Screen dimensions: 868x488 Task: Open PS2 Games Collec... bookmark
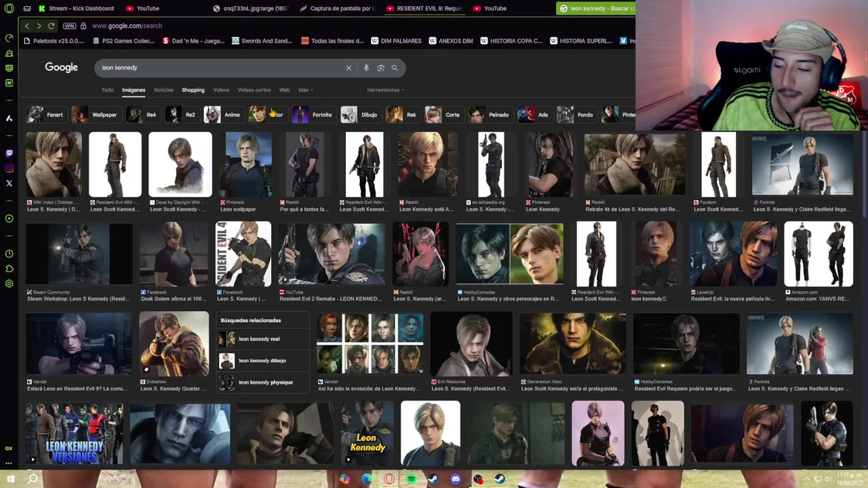pos(123,41)
